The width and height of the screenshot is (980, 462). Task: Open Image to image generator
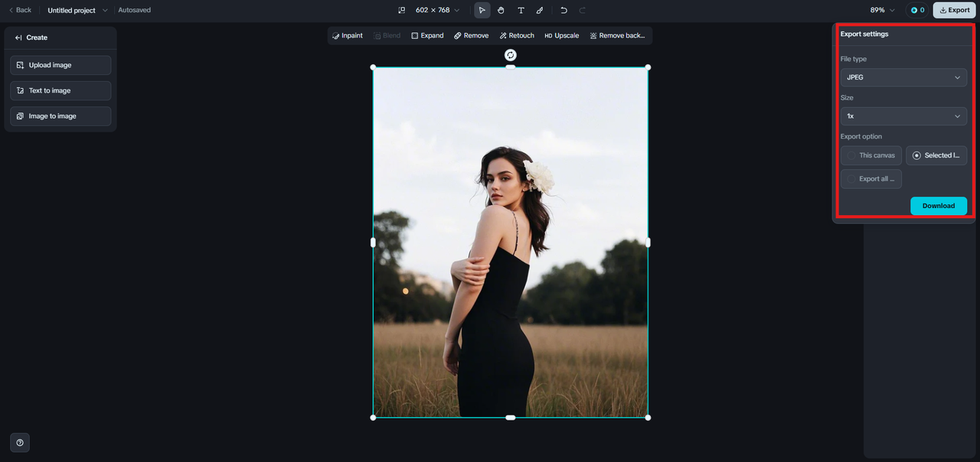[60, 116]
